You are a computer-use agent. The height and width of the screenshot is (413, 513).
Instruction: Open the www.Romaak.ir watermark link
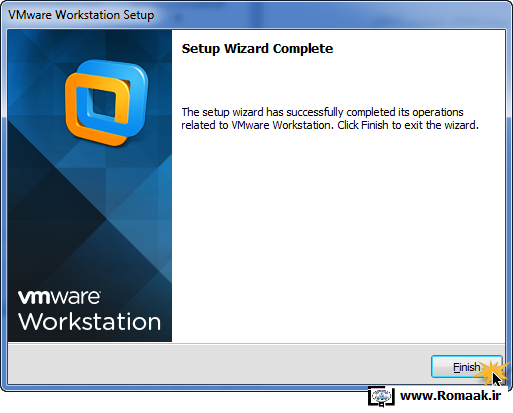pyautogui.click(x=451, y=396)
